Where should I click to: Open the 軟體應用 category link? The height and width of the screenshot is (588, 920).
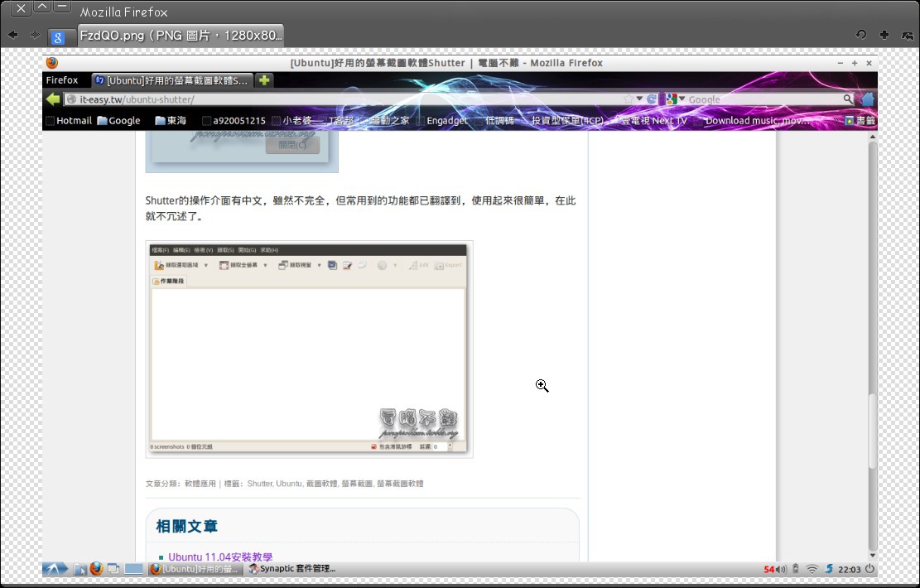[200, 484]
